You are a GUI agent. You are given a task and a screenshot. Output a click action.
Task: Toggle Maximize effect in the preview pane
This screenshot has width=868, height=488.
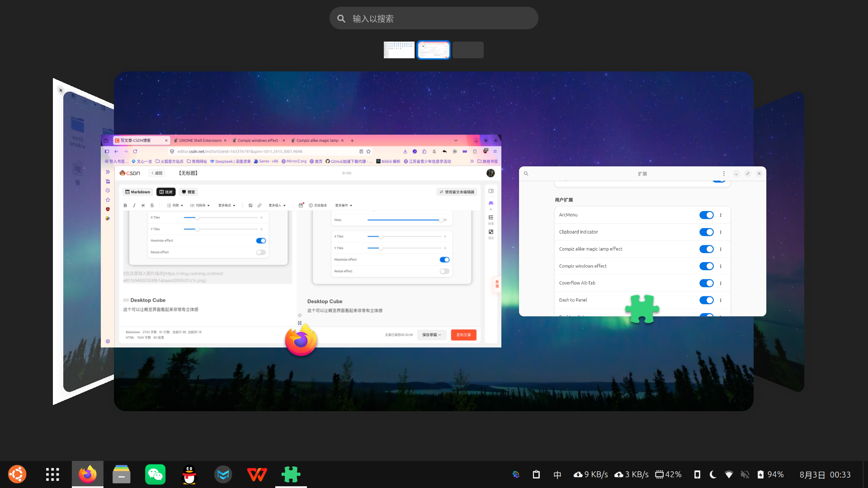[444, 260]
